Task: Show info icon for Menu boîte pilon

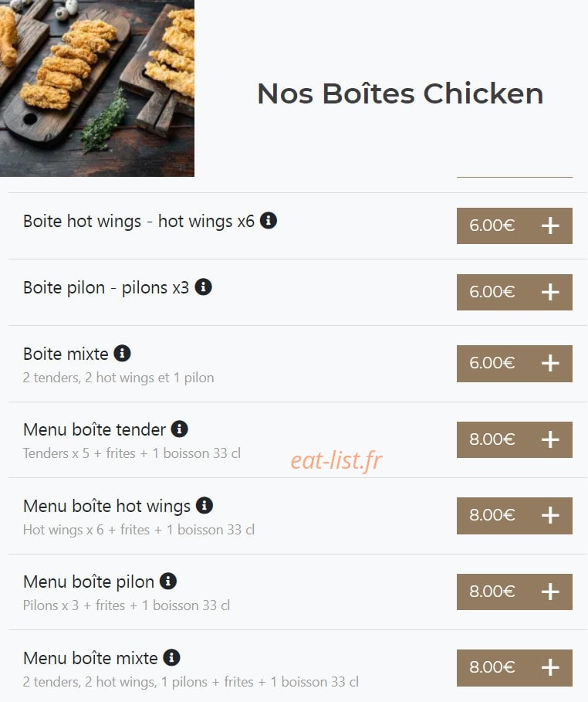Action: click(x=168, y=581)
